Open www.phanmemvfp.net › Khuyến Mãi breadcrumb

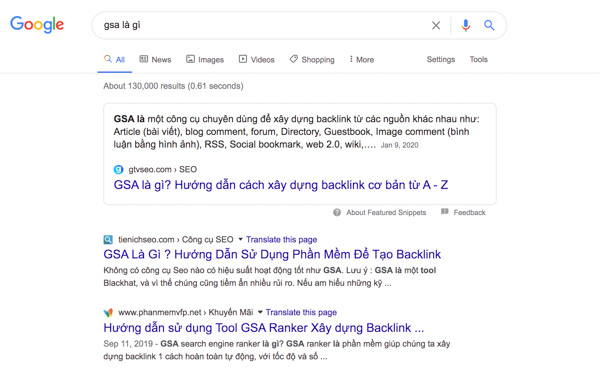pos(186,312)
